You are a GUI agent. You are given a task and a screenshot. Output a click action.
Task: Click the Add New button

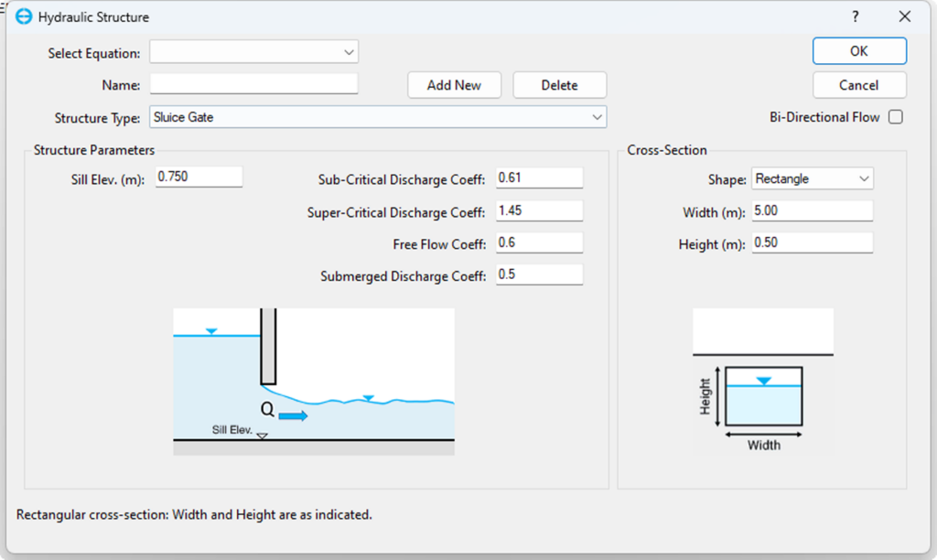454,85
